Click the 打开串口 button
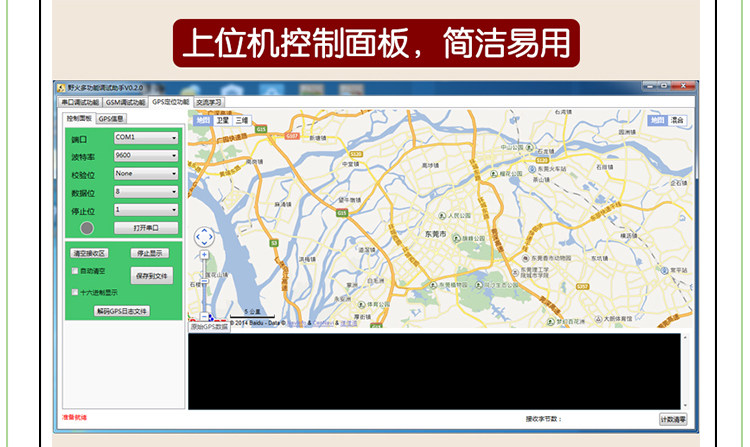 tap(146, 228)
